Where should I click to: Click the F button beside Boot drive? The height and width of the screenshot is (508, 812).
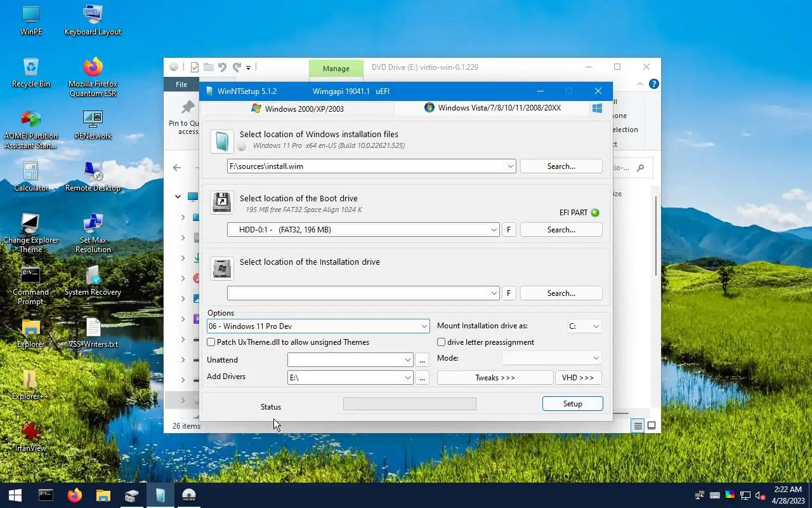tap(508, 230)
